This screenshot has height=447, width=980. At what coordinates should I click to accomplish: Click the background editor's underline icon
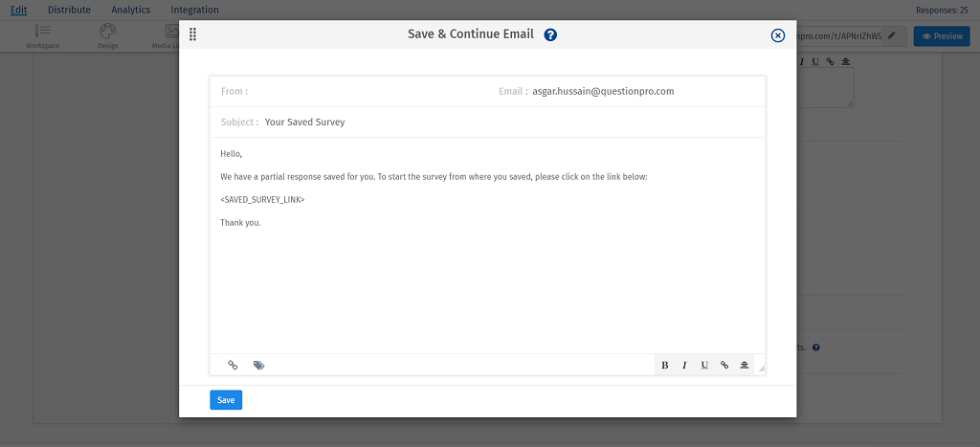coord(815,61)
